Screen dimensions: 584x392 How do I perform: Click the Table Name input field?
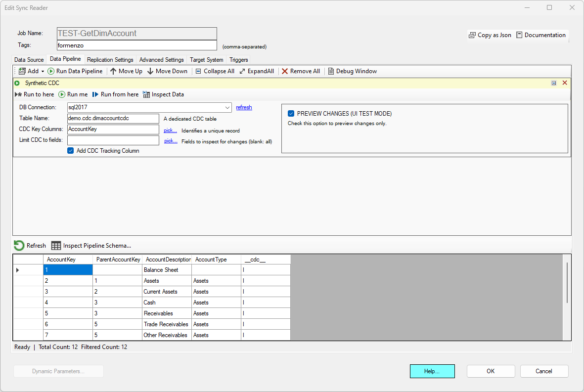(113, 118)
